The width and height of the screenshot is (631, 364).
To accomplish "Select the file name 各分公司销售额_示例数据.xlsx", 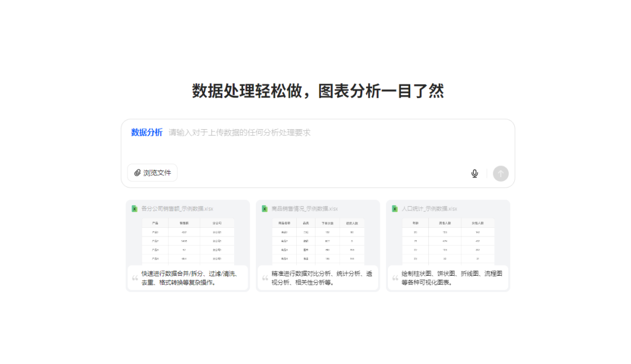I will click(x=177, y=209).
